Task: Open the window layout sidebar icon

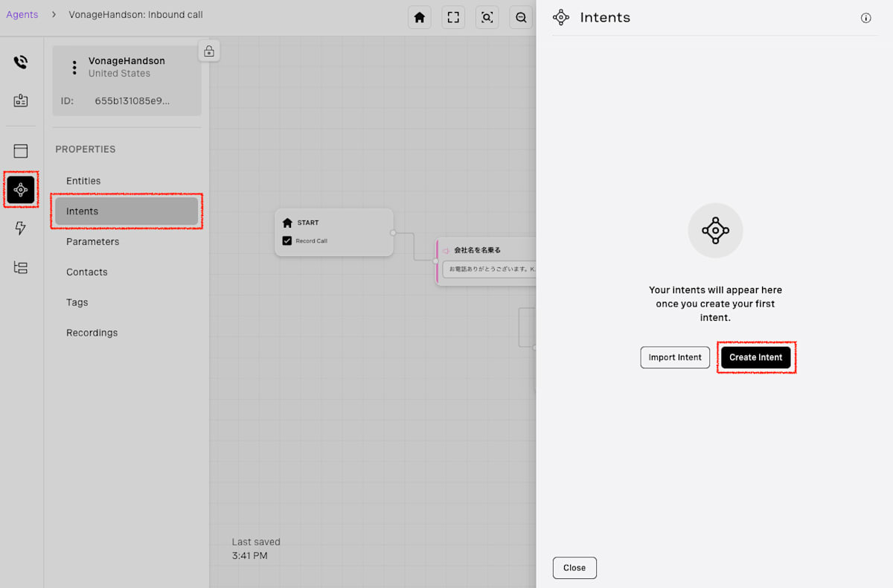Action: (x=21, y=151)
